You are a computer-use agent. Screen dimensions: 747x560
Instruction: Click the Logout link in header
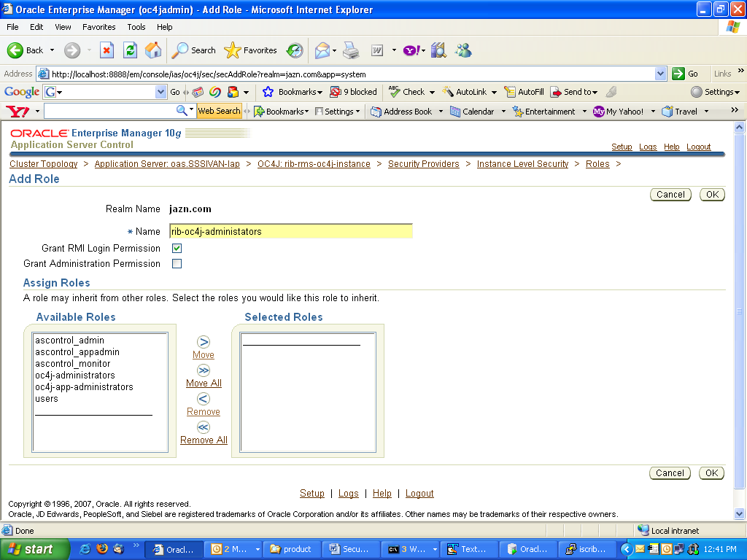click(698, 147)
